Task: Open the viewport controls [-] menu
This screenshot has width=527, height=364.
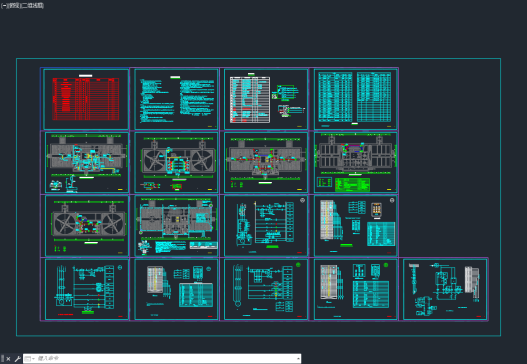Action: 4,6
